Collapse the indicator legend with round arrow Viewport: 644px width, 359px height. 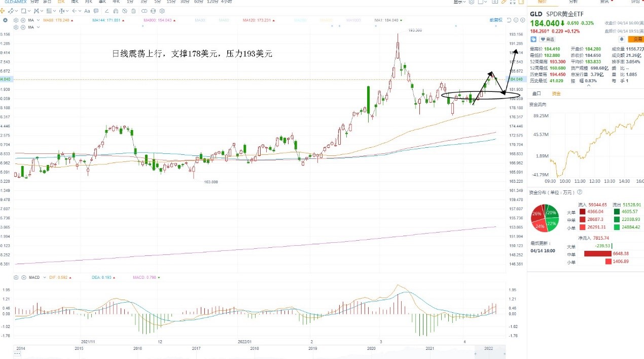[5, 20]
